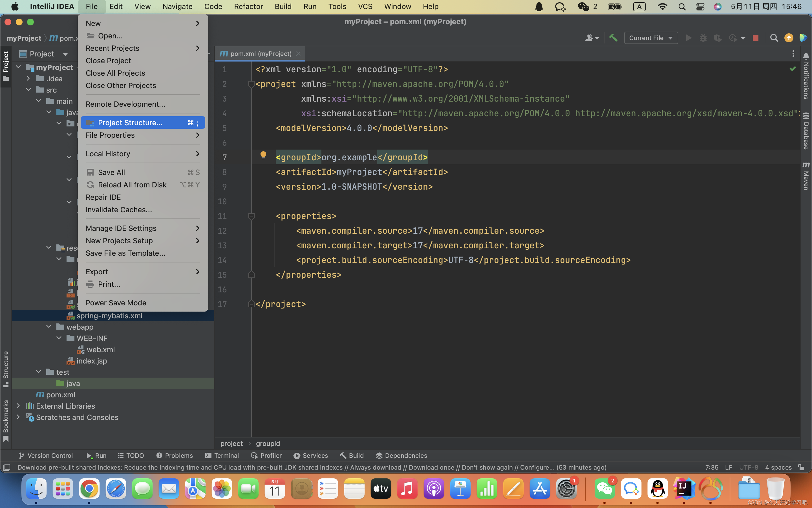
Task: Open WeChat from the Dock
Action: (605, 489)
